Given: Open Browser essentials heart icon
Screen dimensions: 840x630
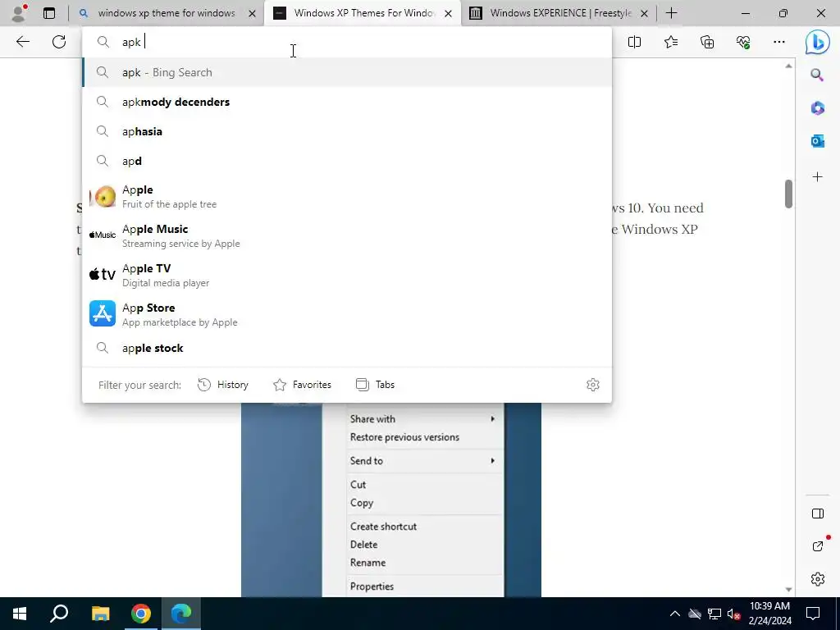Looking at the screenshot, I should 743,42.
